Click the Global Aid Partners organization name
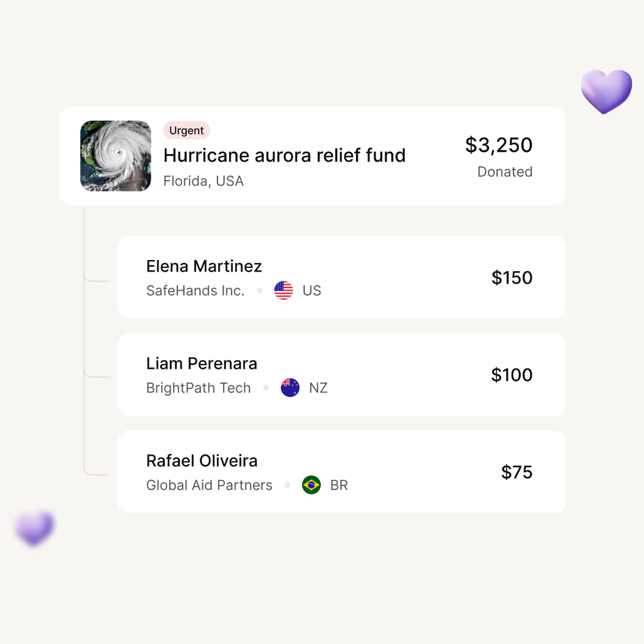Viewport: 644px width, 644px height. click(210, 485)
